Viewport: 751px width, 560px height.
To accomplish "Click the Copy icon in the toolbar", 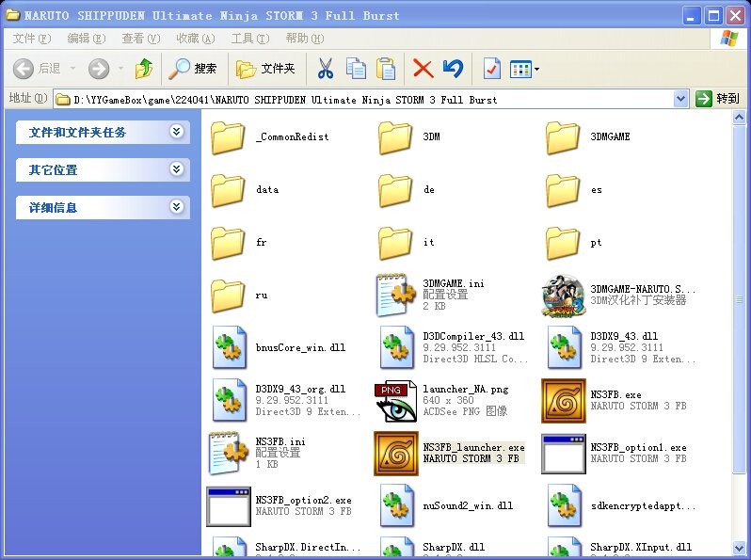I will (356, 69).
